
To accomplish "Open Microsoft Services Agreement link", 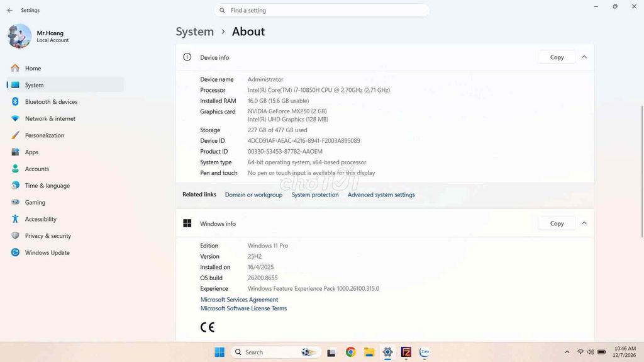I will pos(239,300).
